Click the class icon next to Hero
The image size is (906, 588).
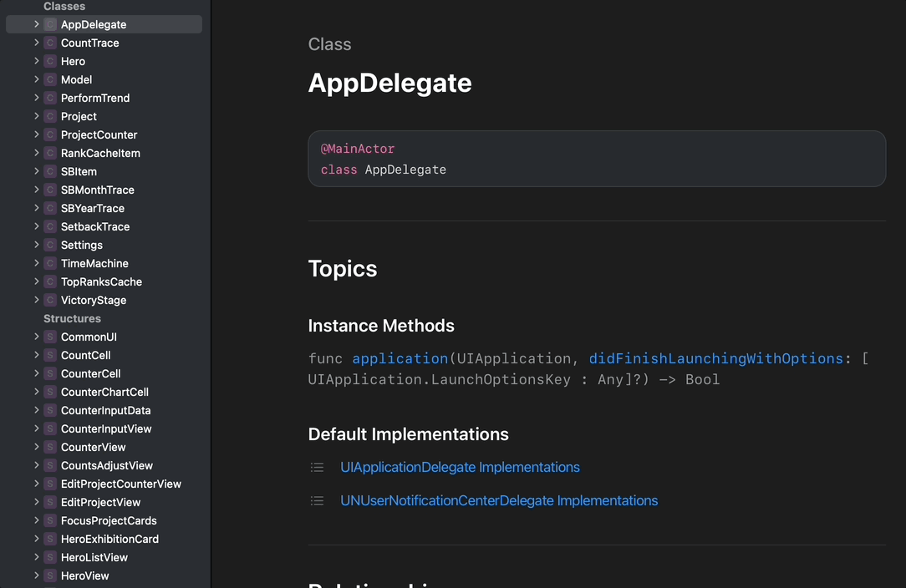50,62
